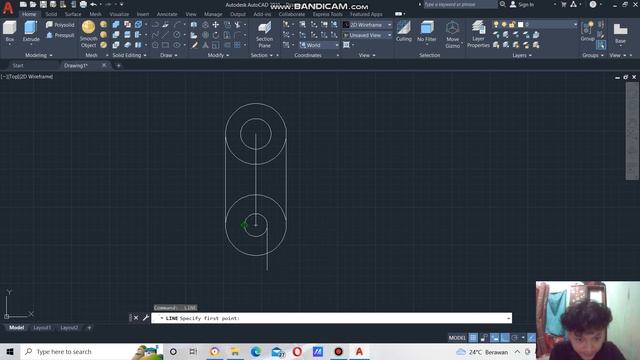This screenshot has width=640, height=360.
Task: Click the Rectangle tool in Draw panel
Action: pos(165,45)
